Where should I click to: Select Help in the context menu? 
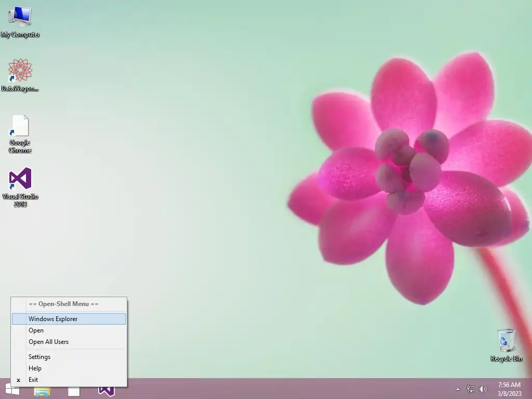69,368
